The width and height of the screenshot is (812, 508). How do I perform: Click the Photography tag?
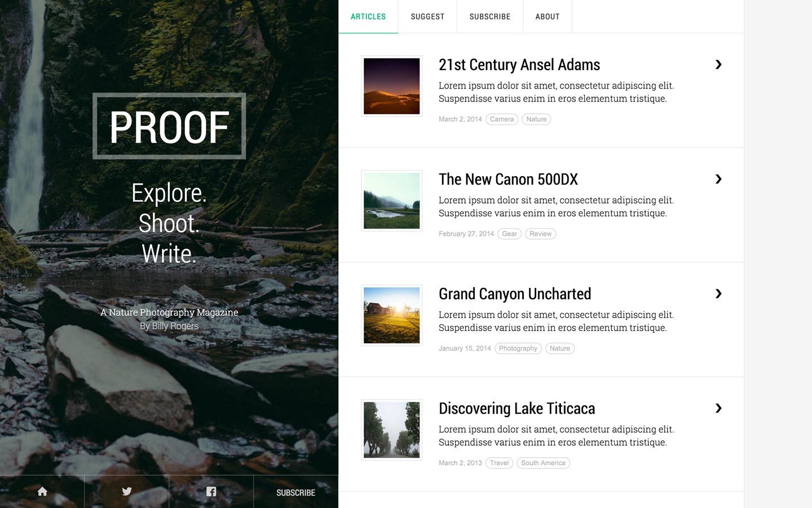coord(518,348)
